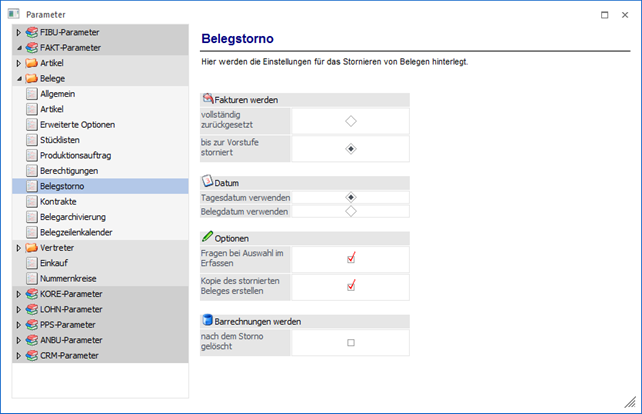The width and height of the screenshot is (642, 414).
Task: Select 'Belegdatum verwenden' radio option
Action: point(350,212)
